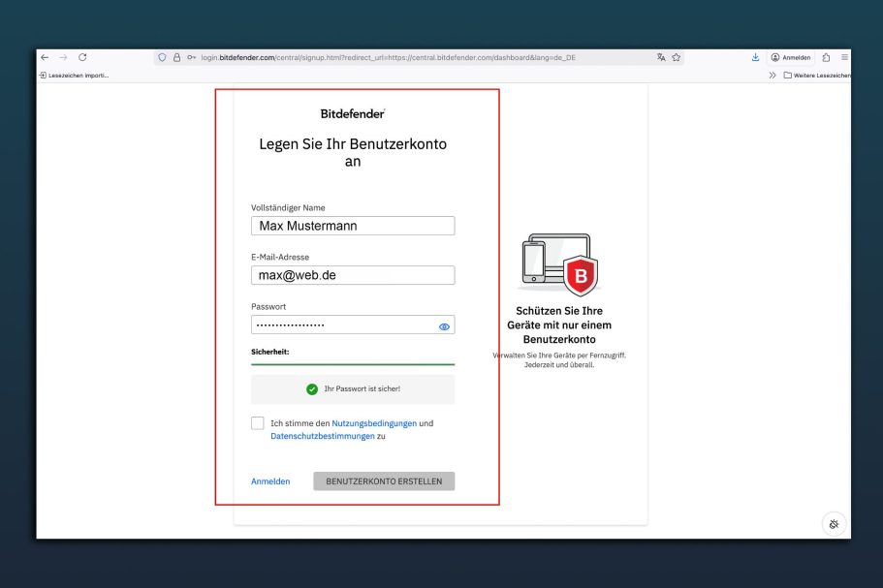Screen dimensions: 883x588
Task: Click the browser forward arrow
Action: tap(63, 57)
